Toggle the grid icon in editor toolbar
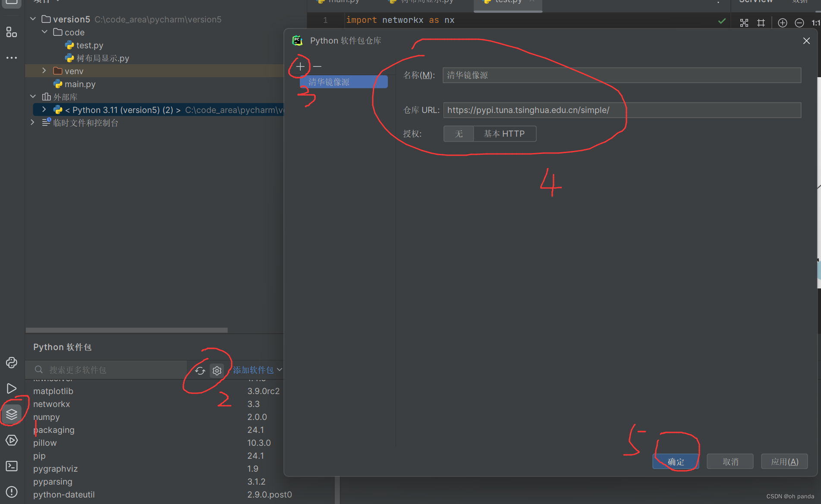The width and height of the screenshot is (821, 504). click(761, 23)
